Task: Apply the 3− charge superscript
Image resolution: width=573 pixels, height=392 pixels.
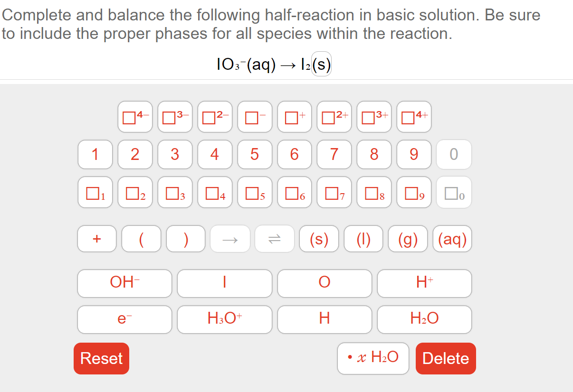Action: (x=175, y=117)
